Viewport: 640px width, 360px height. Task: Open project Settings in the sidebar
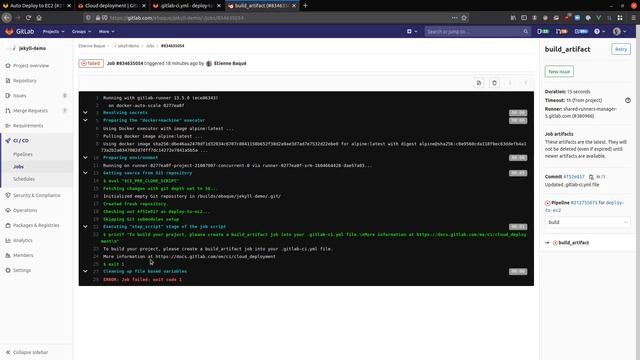click(22, 270)
